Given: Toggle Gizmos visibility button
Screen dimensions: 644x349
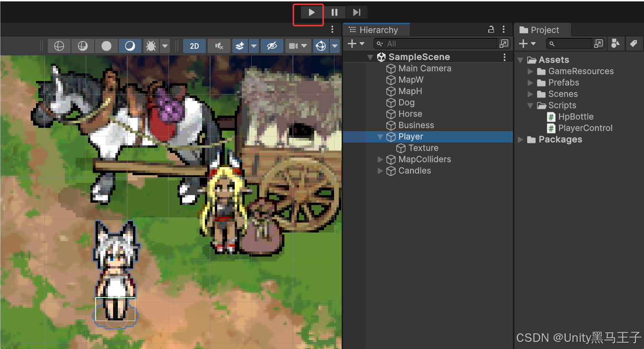Looking at the screenshot, I should tap(321, 46).
